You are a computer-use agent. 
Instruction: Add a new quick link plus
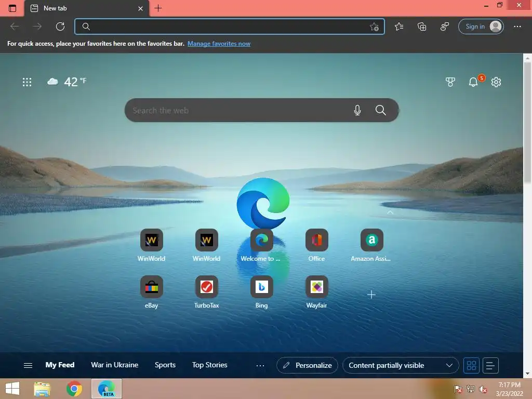tap(371, 294)
